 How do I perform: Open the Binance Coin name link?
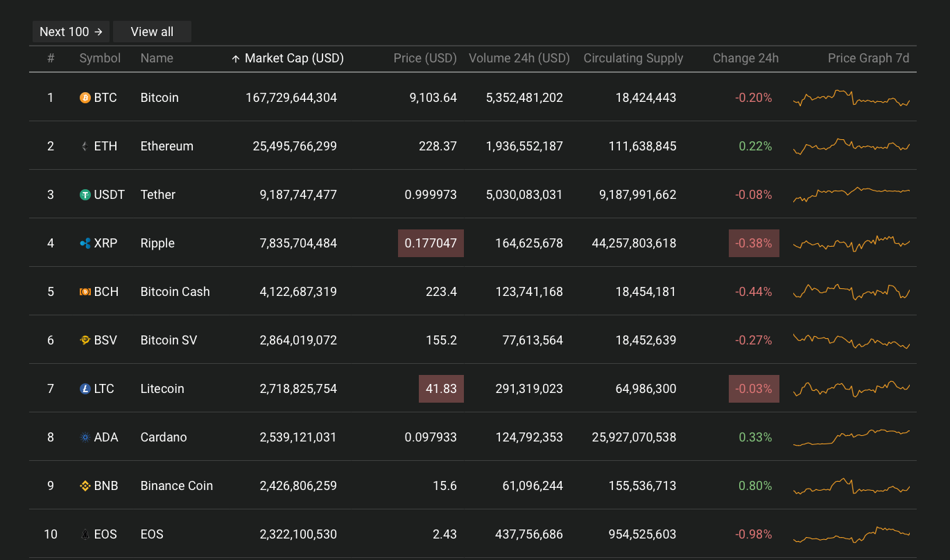[177, 486]
